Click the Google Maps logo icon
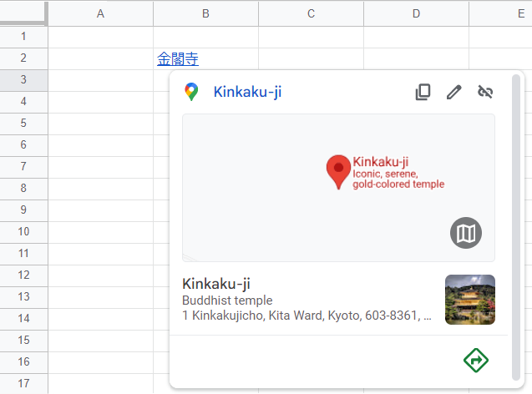This screenshot has width=532, height=394. (192, 93)
